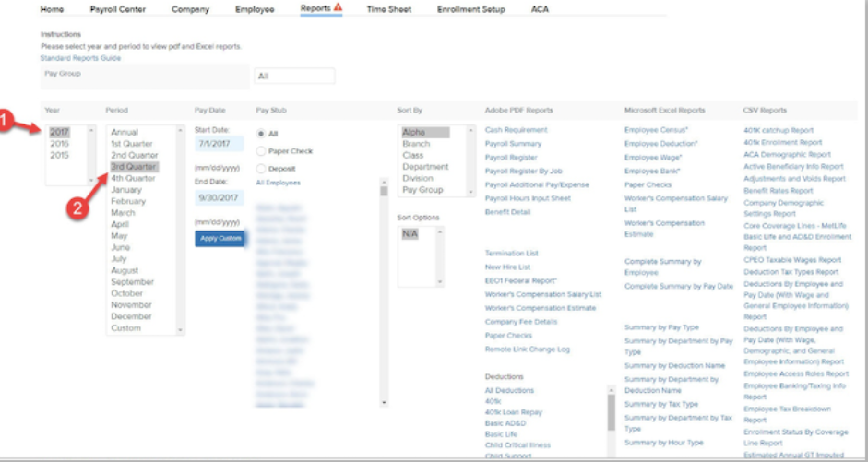This screenshot has width=868, height=462.
Task: Select the Deposit radio button
Action: (x=262, y=169)
